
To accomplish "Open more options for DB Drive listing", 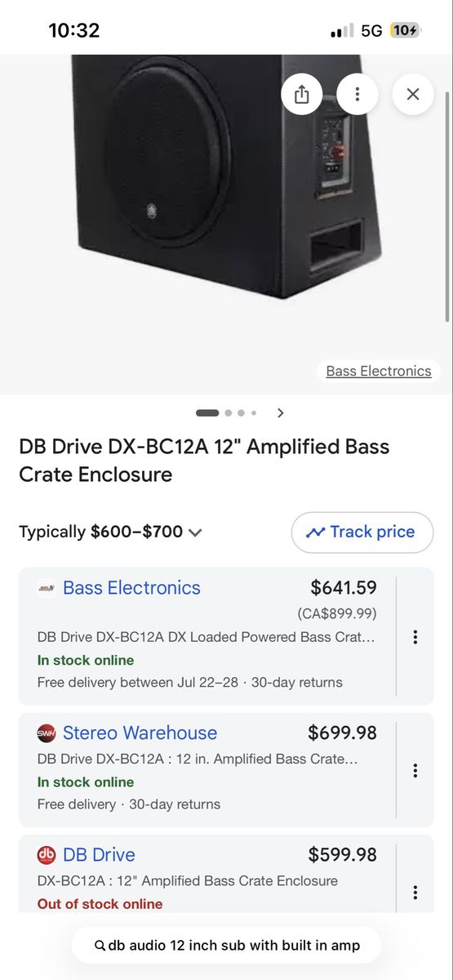I will (415, 893).
